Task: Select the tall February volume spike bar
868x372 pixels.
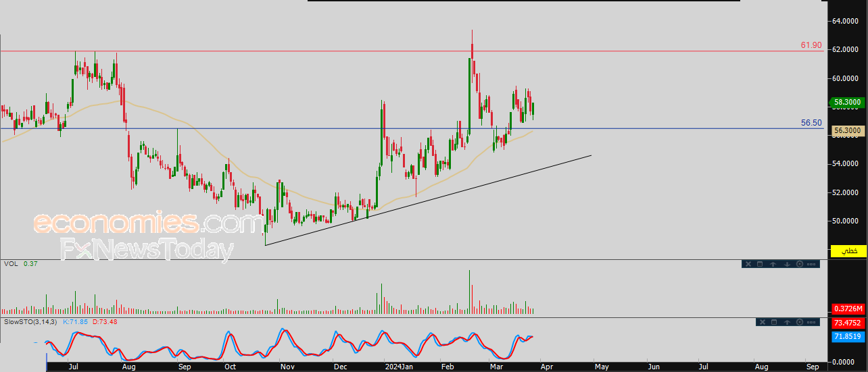Action: pyautogui.click(x=469, y=292)
